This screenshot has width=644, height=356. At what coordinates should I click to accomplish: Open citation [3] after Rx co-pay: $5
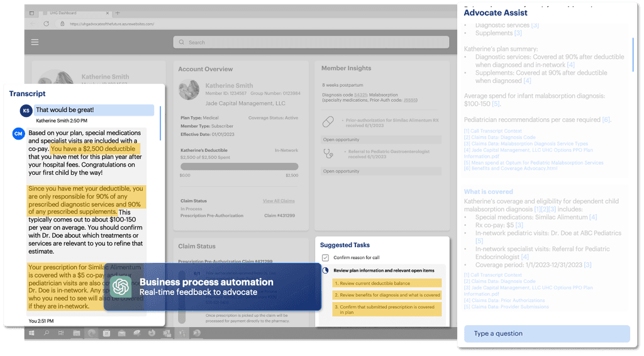point(519,225)
